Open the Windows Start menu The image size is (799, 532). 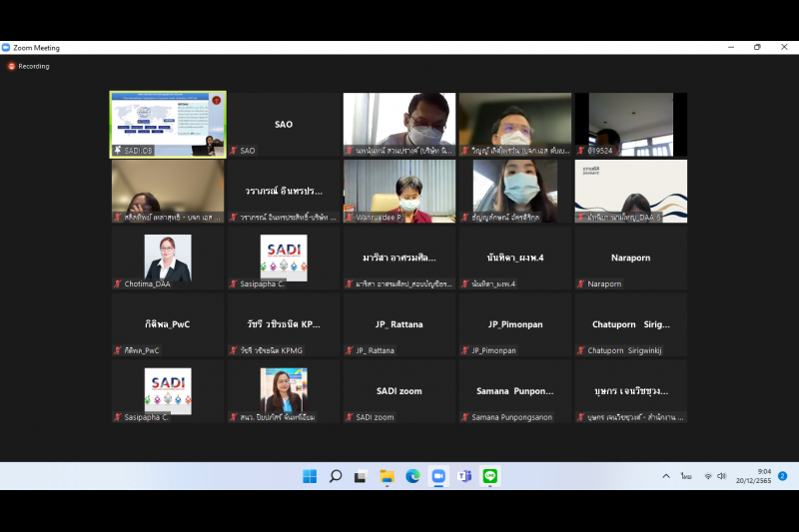310,476
